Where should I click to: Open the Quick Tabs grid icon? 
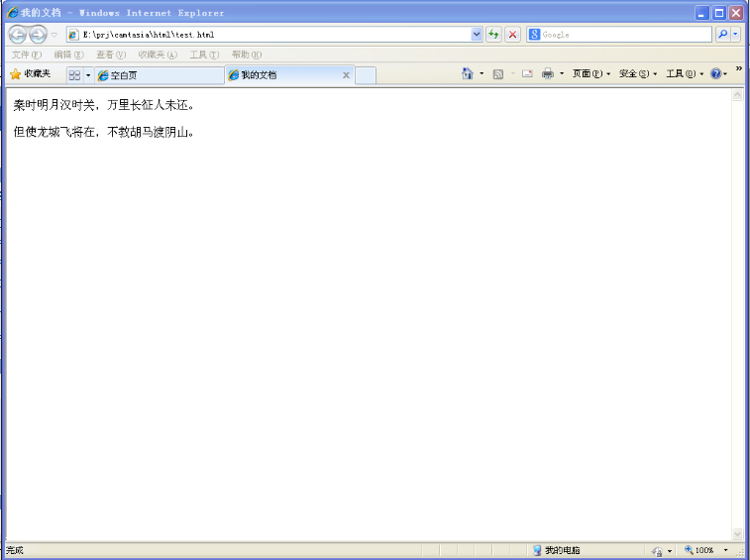[74, 75]
